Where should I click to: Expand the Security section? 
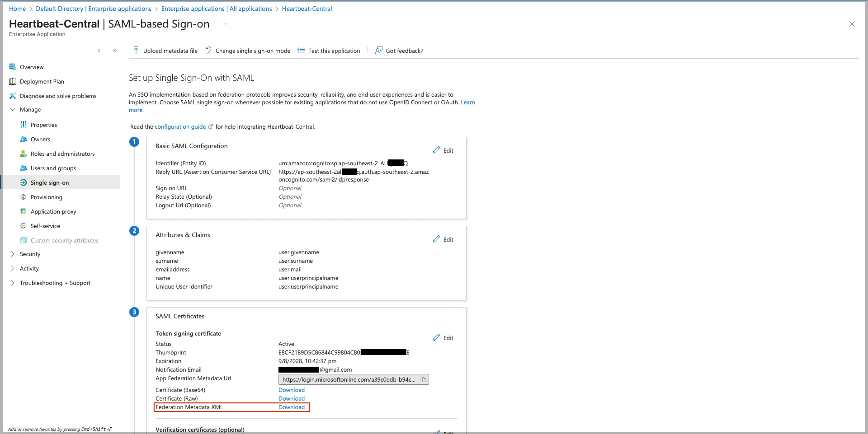13,254
